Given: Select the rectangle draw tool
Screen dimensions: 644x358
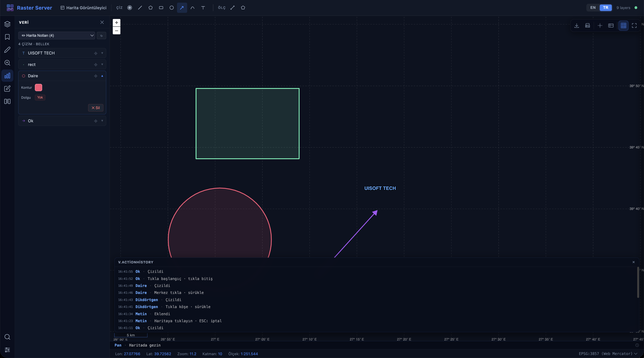Looking at the screenshot, I should click(161, 8).
